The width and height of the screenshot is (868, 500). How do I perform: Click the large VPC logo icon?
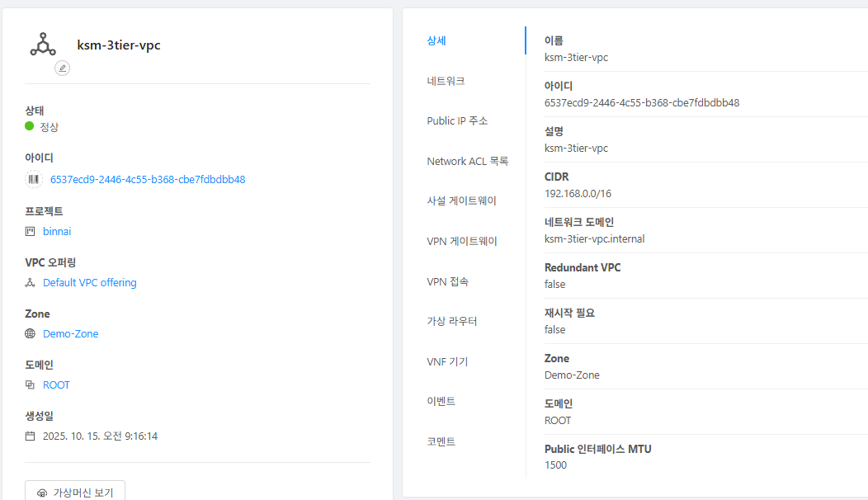coord(43,45)
